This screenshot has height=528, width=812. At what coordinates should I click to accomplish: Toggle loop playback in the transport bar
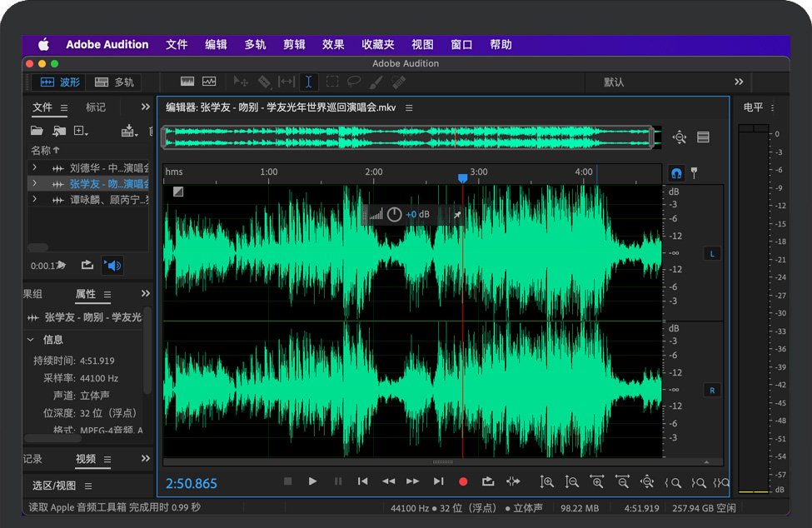(488, 481)
